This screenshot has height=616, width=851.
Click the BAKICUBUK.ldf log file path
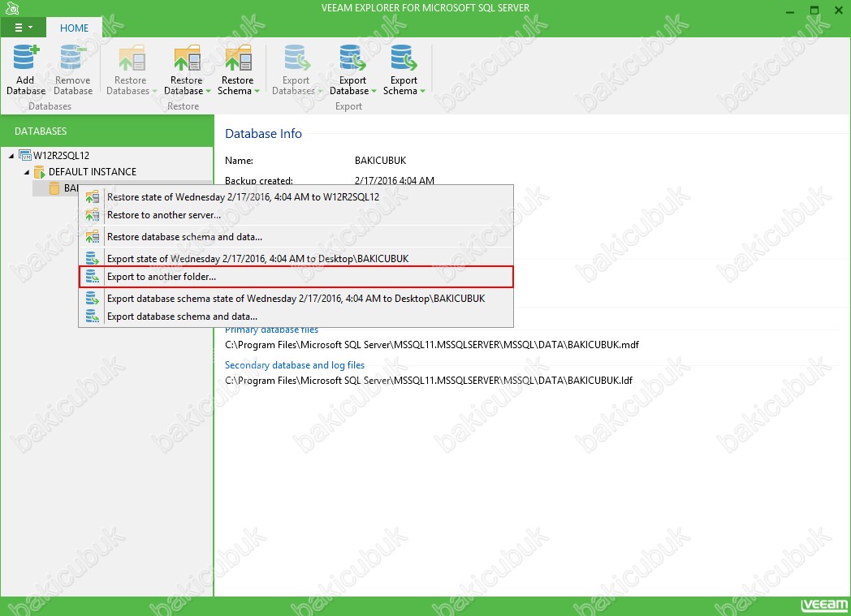coord(429,381)
